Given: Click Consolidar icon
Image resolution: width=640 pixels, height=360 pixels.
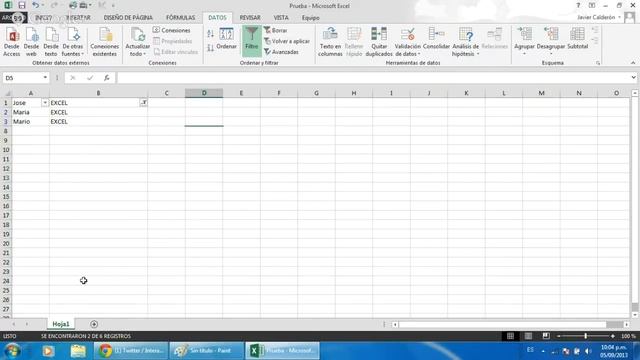Looking at the screenshot, I should click(x=436, y=39).
